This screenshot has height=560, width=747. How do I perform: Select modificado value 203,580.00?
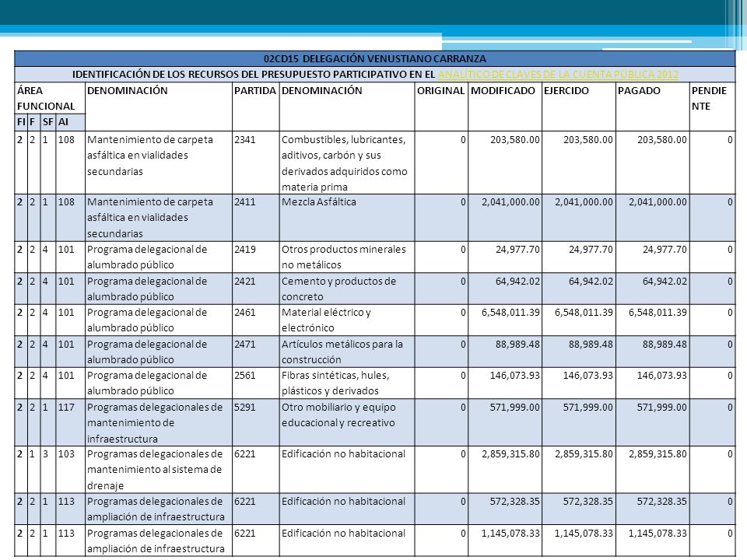[x=515, y=139]
